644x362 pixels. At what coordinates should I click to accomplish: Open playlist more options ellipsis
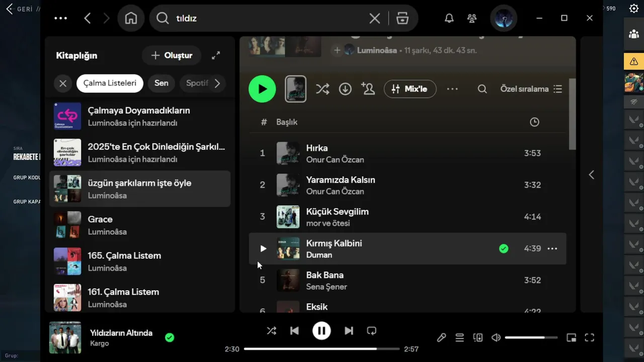point(452,89)
